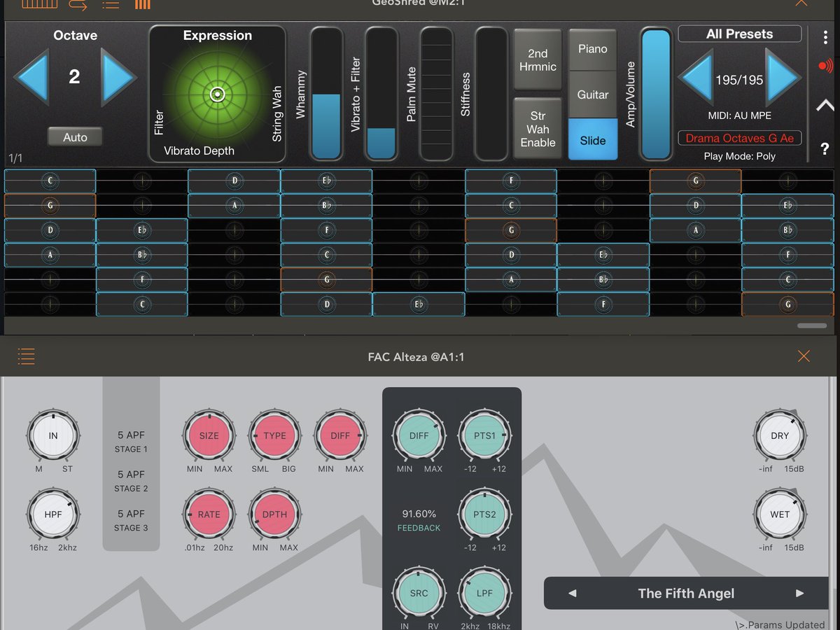Click the WET level knob
Image resolution: width=840 pixels, height=630 pixels.
pyautogui.click(x=780, y=514)
